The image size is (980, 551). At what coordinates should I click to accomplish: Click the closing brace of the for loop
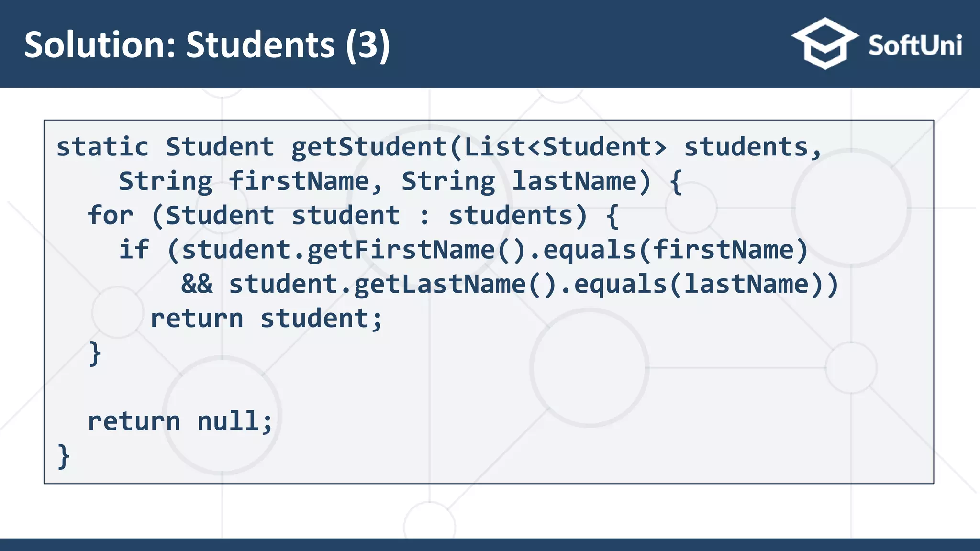(x=95, y=353)
